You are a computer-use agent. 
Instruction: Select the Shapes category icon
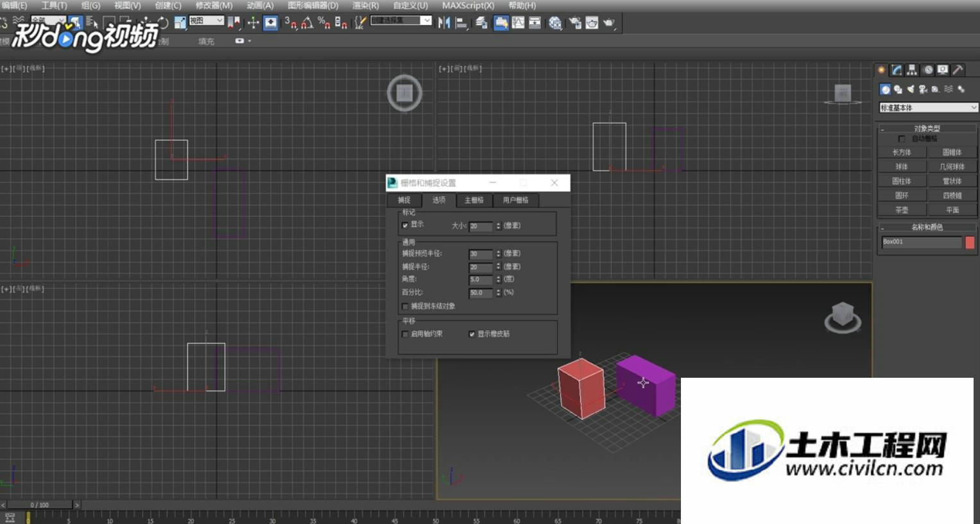coord(898,90)
